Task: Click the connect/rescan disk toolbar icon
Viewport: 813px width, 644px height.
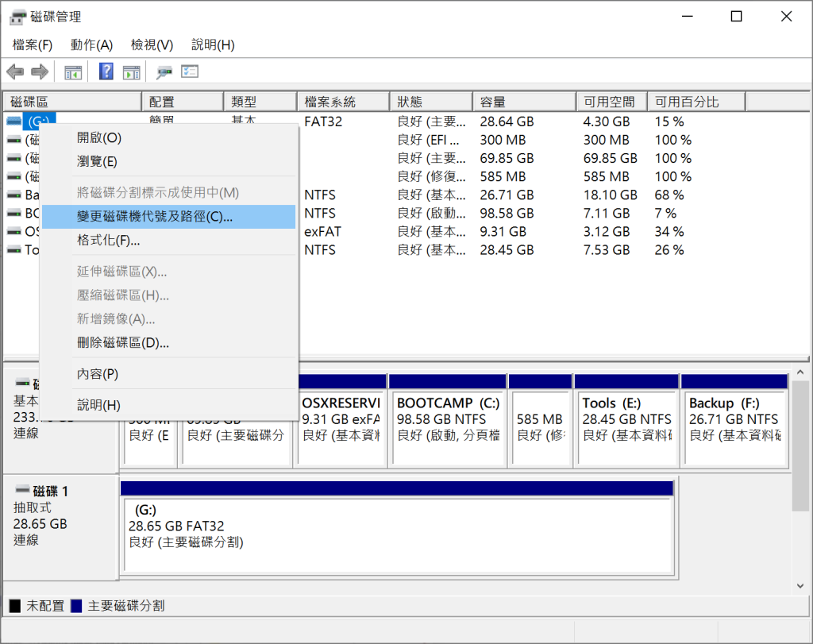Action: tap(164, 72)
